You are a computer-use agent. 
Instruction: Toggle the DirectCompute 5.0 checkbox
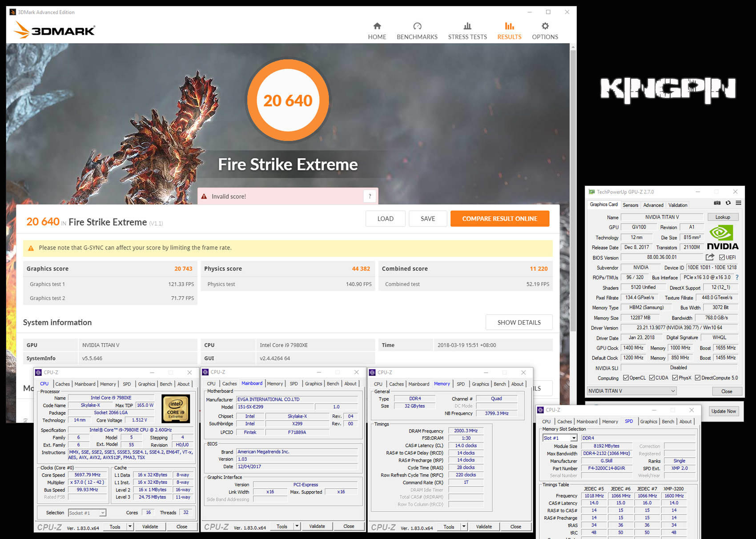point(697,378)
